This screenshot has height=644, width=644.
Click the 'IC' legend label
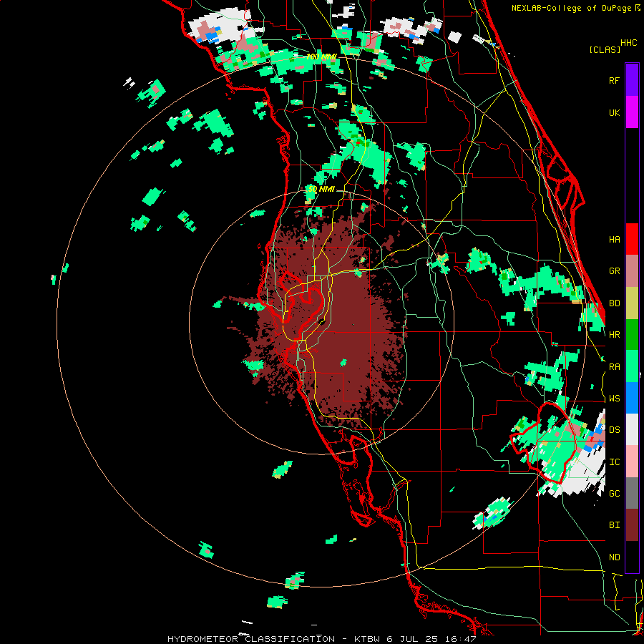[614, 462]
